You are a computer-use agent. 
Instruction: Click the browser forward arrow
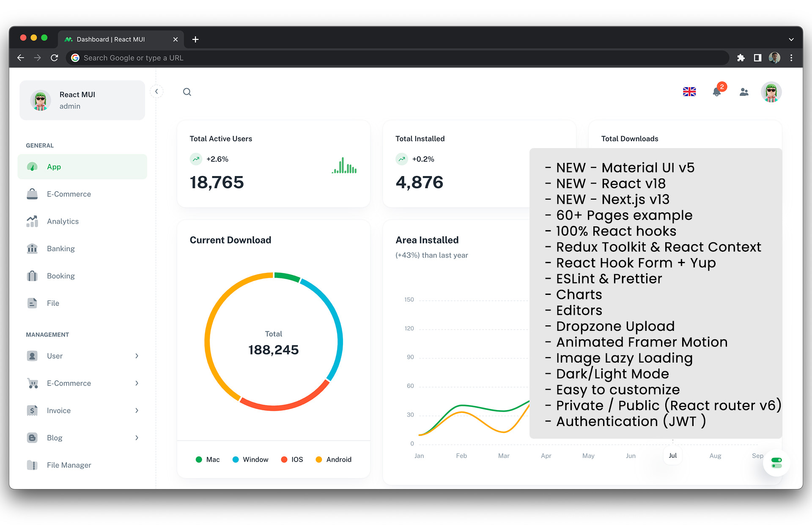[x=37, y=58]
